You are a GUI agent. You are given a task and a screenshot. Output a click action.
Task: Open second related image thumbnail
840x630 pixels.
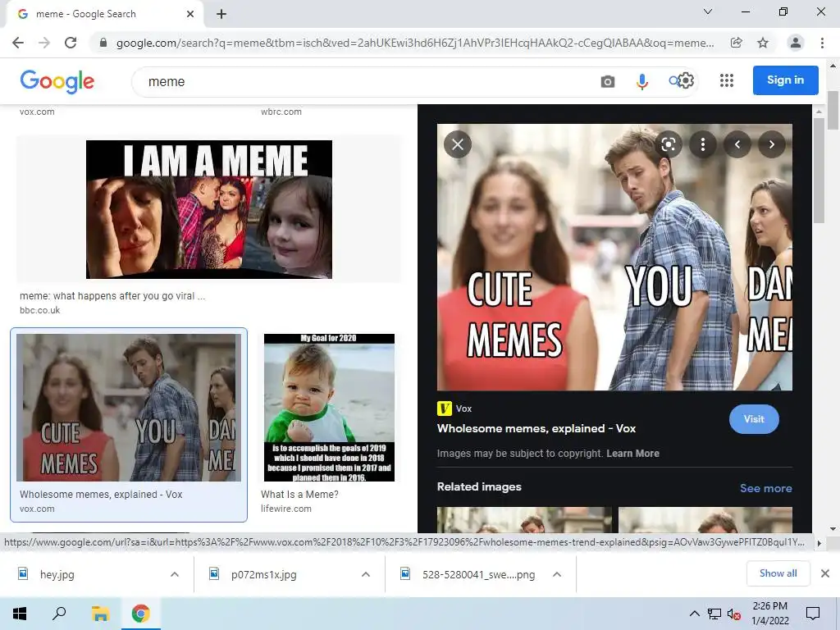pyautogui.click(x=705, y=519)
